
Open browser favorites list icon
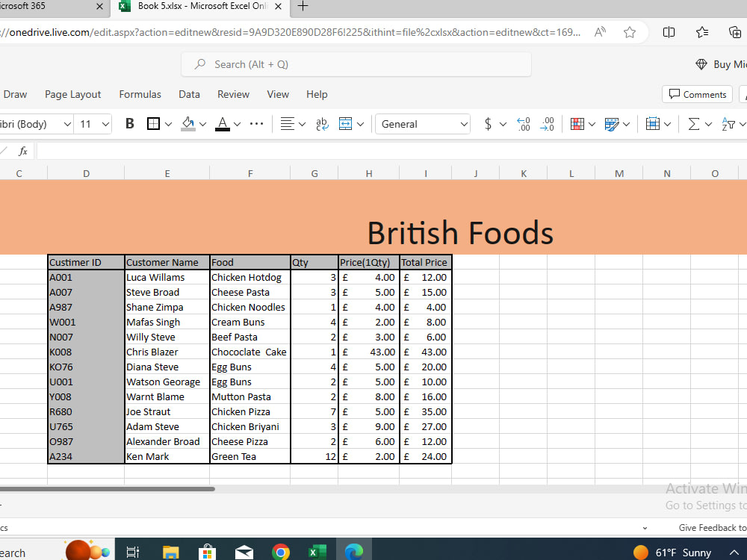point(701,32)
